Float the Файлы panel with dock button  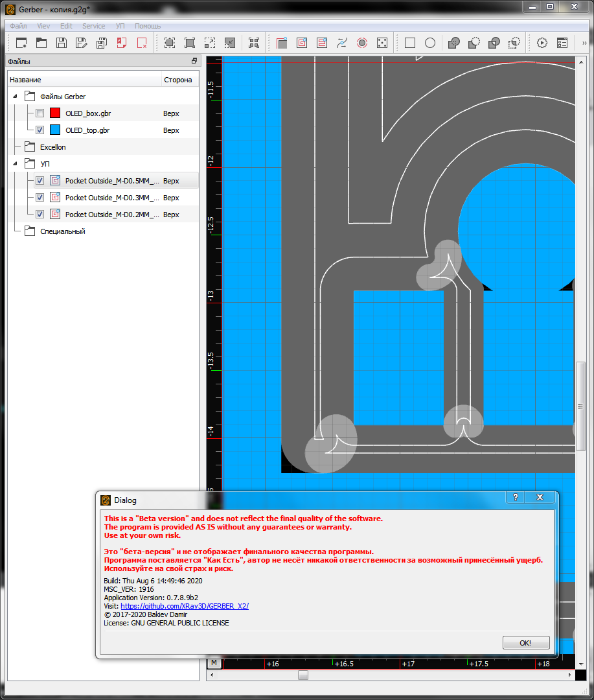coord(194,61)
